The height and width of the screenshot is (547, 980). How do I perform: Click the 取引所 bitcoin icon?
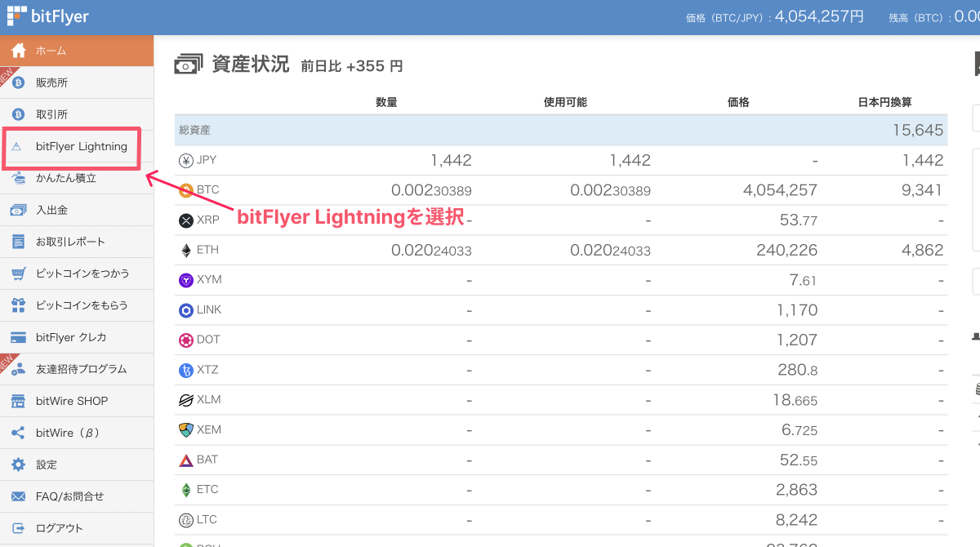pos(18,114)
